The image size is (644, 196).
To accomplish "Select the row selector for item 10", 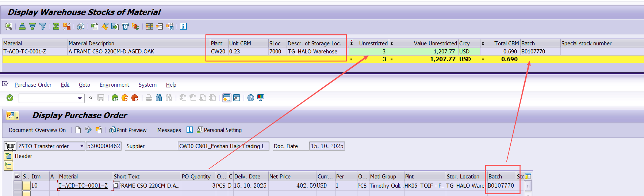I will 17,186.
